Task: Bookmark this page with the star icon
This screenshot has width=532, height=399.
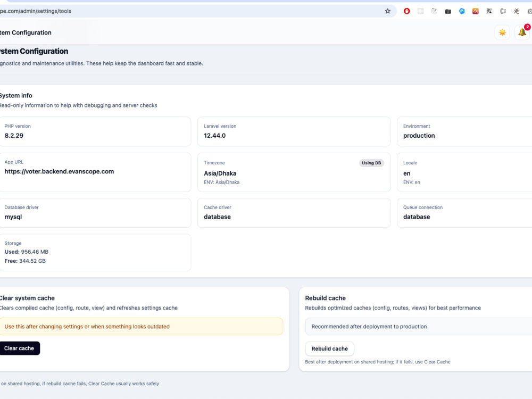Action: (x=387, y=11)
